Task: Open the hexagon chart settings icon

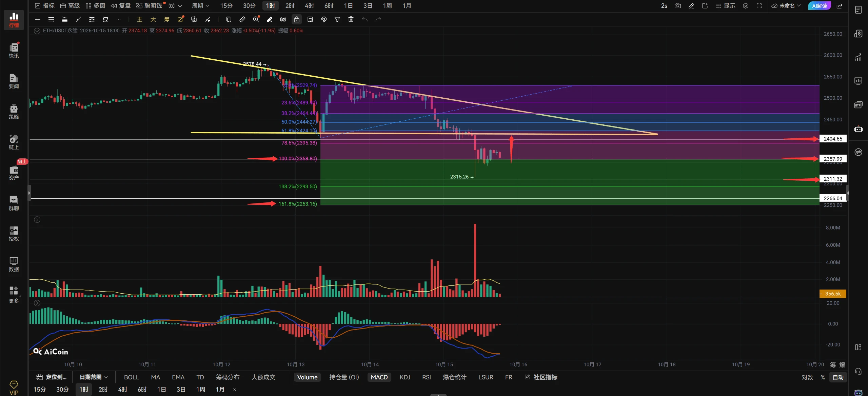Action: [746, 6]
